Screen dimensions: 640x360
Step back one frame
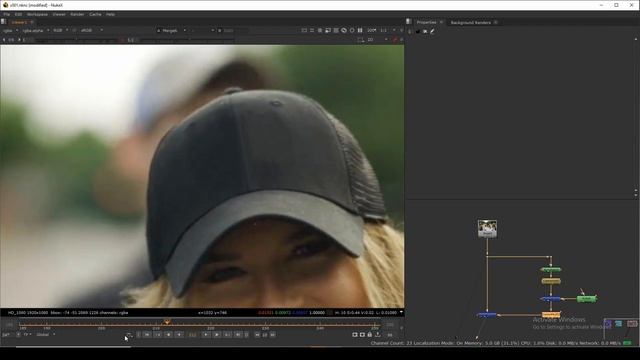[168, 335]
